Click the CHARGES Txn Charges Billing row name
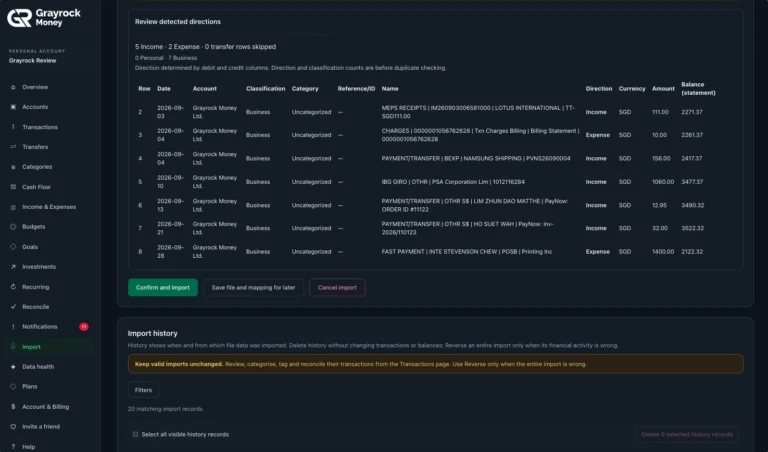 pyautogui.click(x=480, y=135)
